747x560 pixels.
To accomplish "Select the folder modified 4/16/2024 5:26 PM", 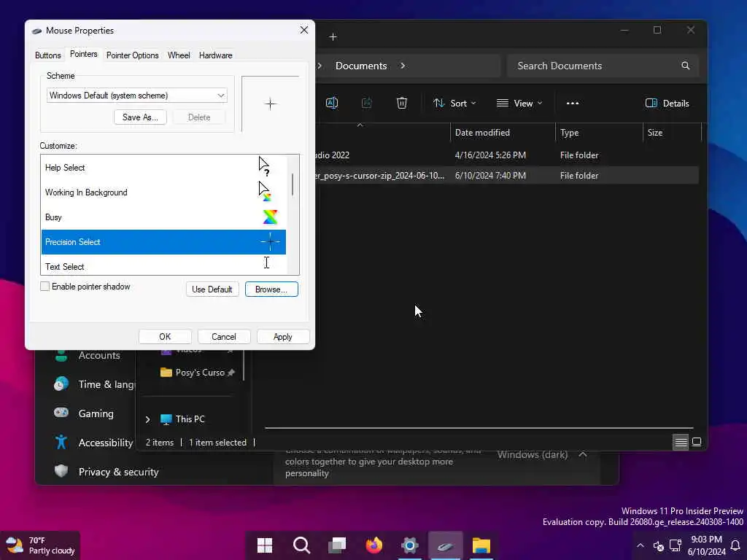I will [506, 155].
